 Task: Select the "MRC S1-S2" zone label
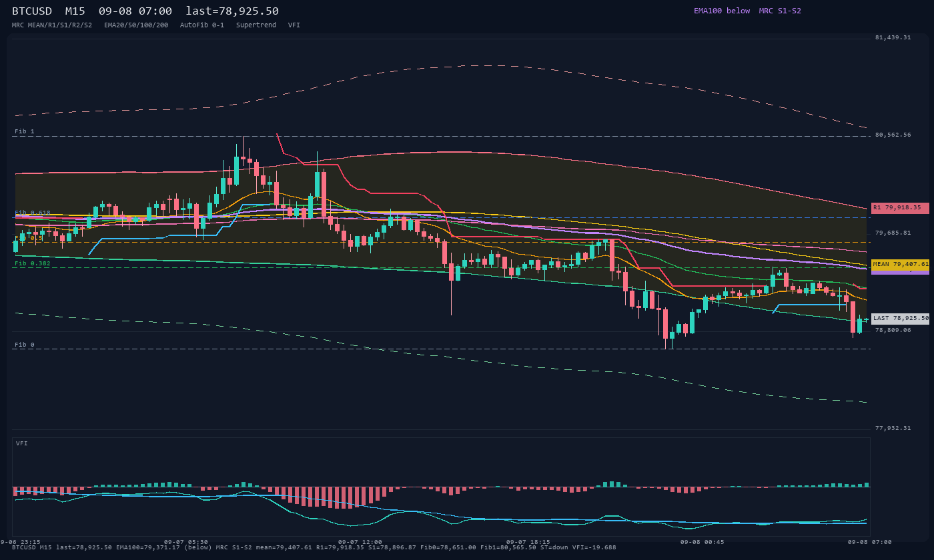coord(780,11)
